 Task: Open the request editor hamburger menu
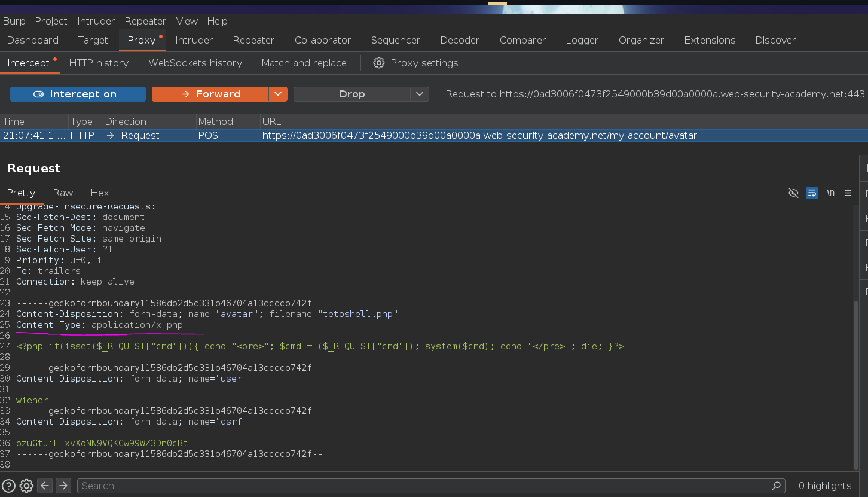(x=848, y=193)
